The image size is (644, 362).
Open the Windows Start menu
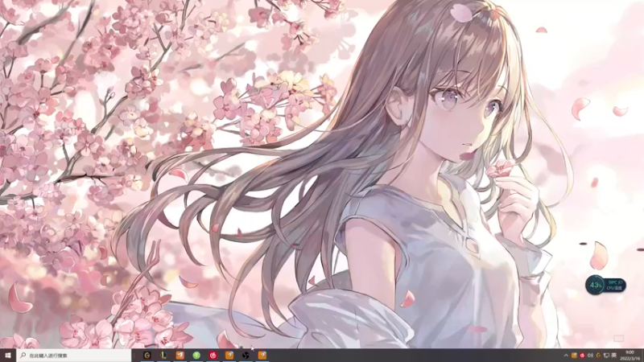click(x=8, y=356)
